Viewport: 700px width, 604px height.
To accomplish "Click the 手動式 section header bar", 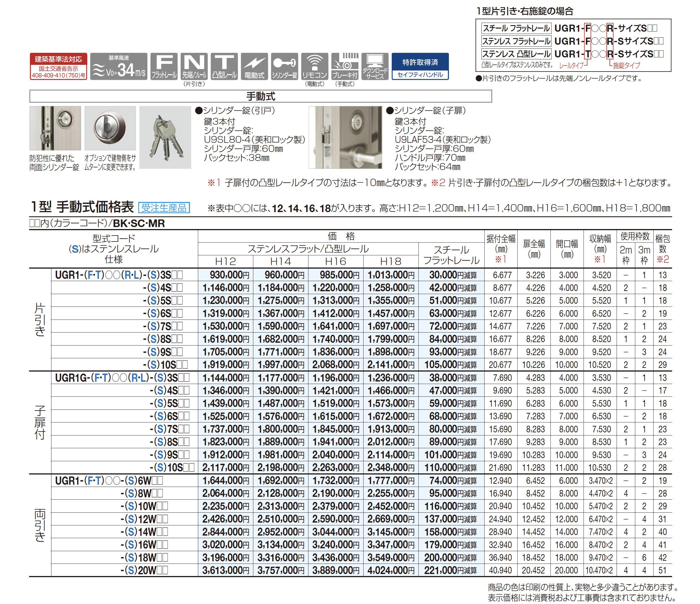I will 260,96.
